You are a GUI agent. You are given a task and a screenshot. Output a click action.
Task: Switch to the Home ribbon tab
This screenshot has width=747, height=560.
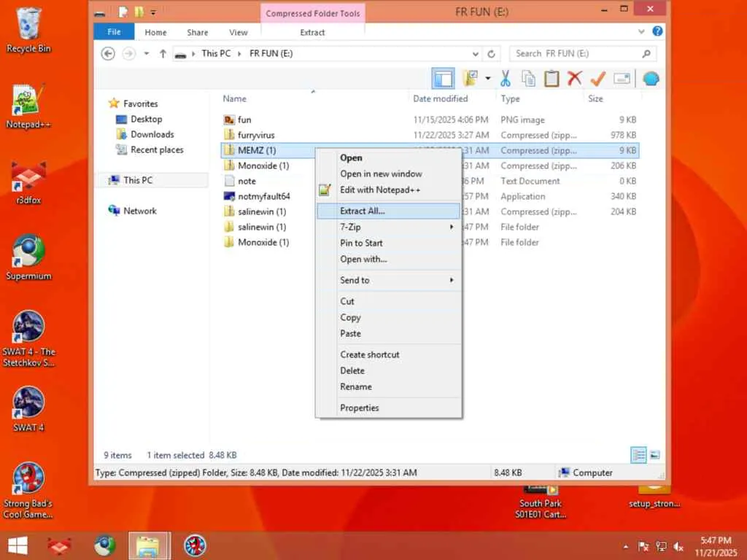[x=156, y=32]
